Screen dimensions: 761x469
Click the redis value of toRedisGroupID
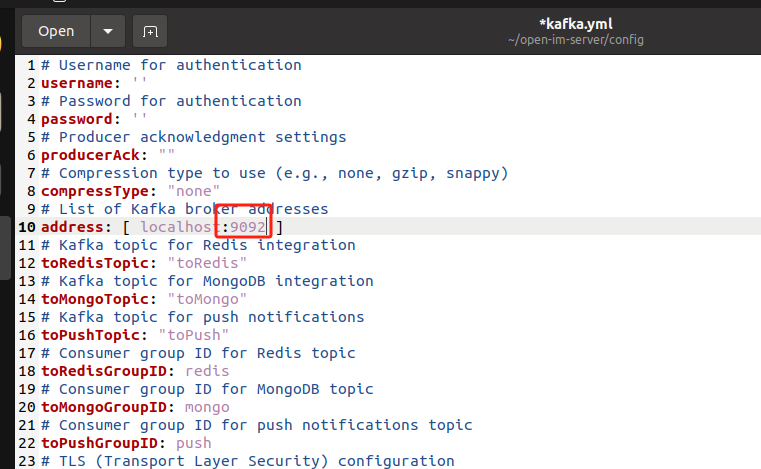[x=207, y=371]
